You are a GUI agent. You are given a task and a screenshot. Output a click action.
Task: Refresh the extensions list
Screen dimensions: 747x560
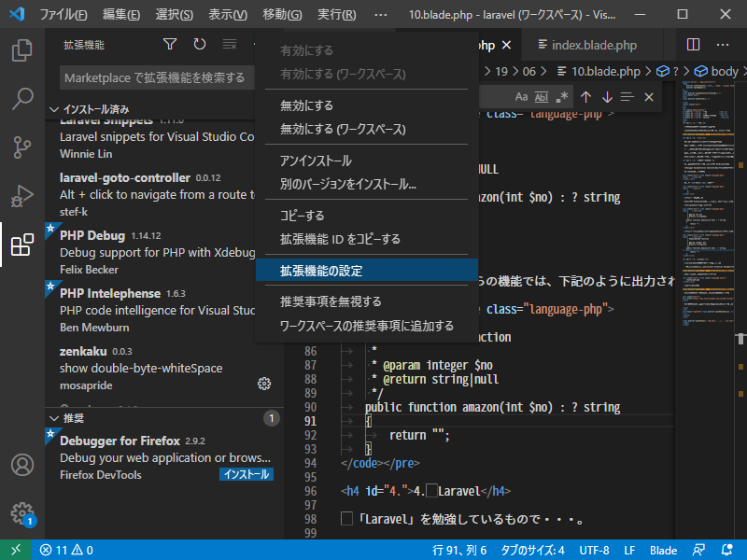coord(200,44)
